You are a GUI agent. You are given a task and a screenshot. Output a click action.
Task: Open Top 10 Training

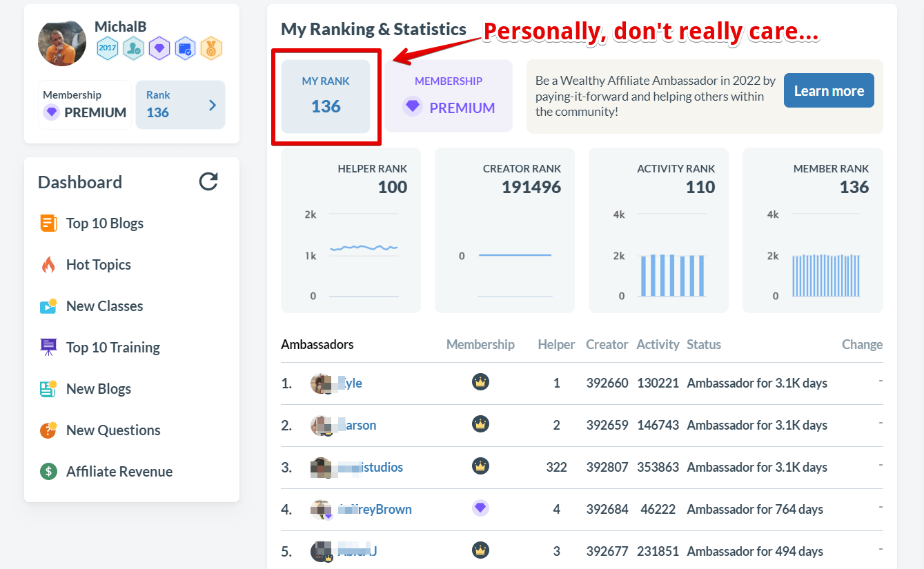click(113, 348)
